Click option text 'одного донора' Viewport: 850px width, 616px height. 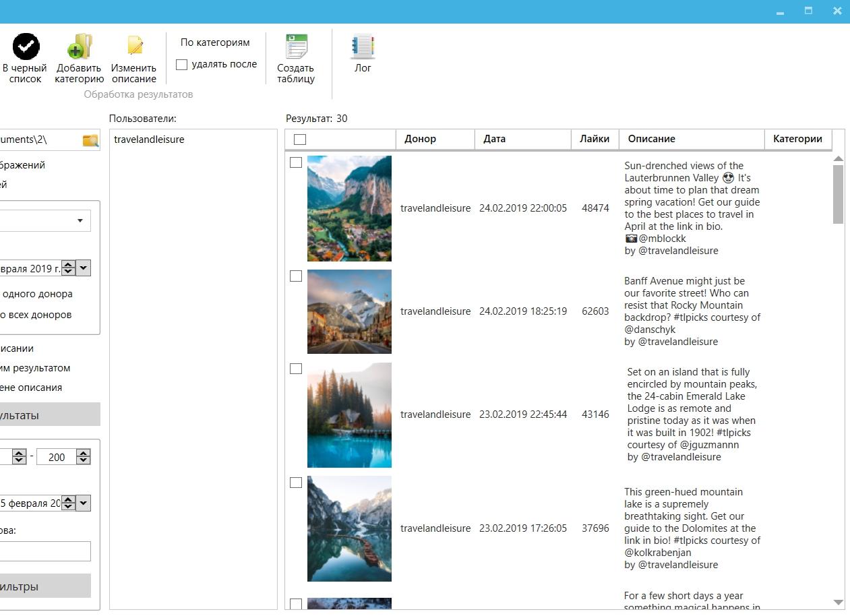38,294
